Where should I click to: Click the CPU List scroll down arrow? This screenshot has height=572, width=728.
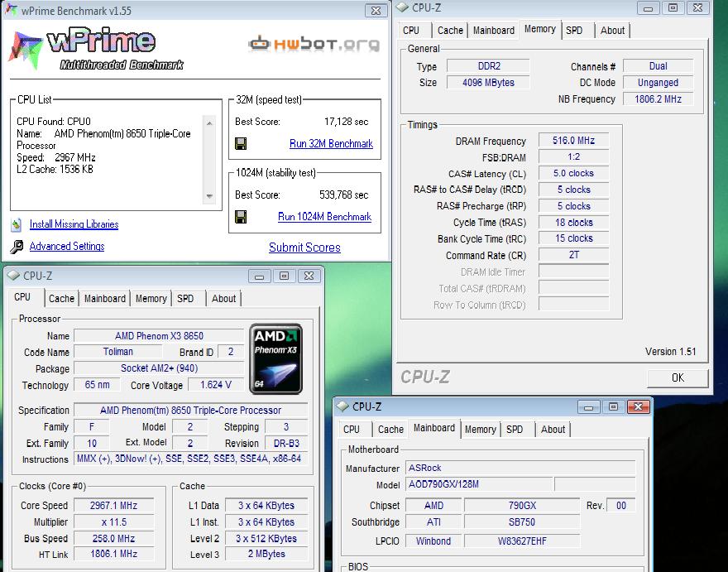tap(209, 196)
